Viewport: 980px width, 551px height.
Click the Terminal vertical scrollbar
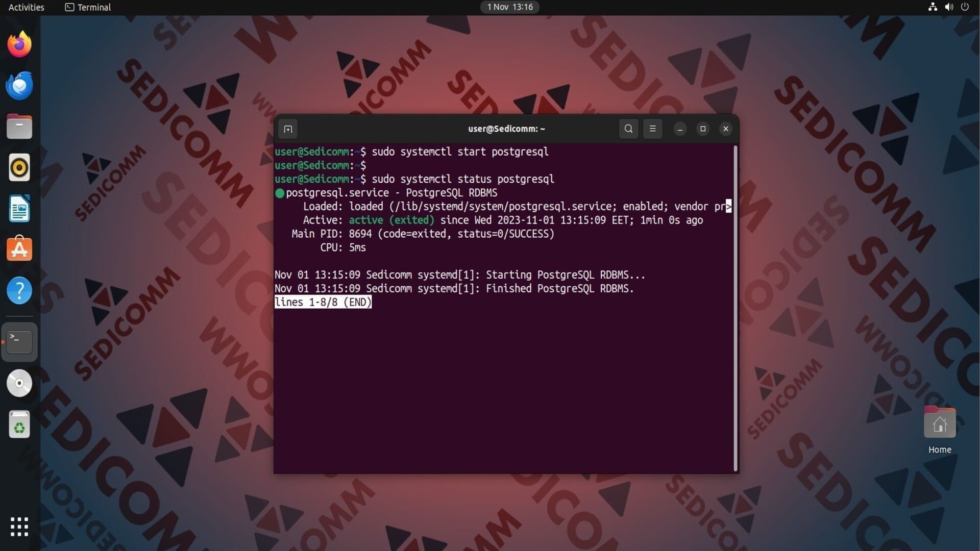click(x=736, y=309)
